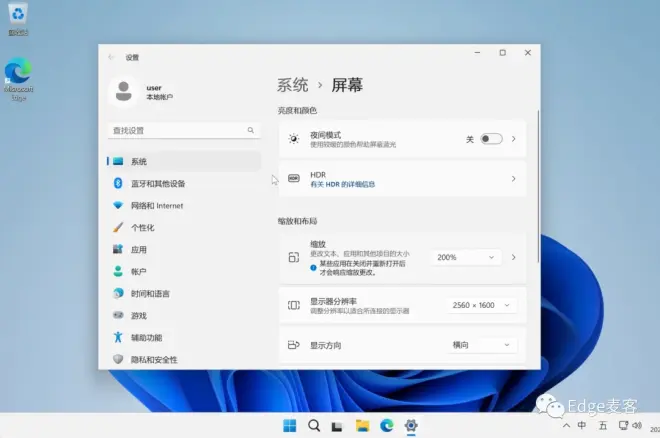Click the 游戏 gamepad icon

[118, 315]
